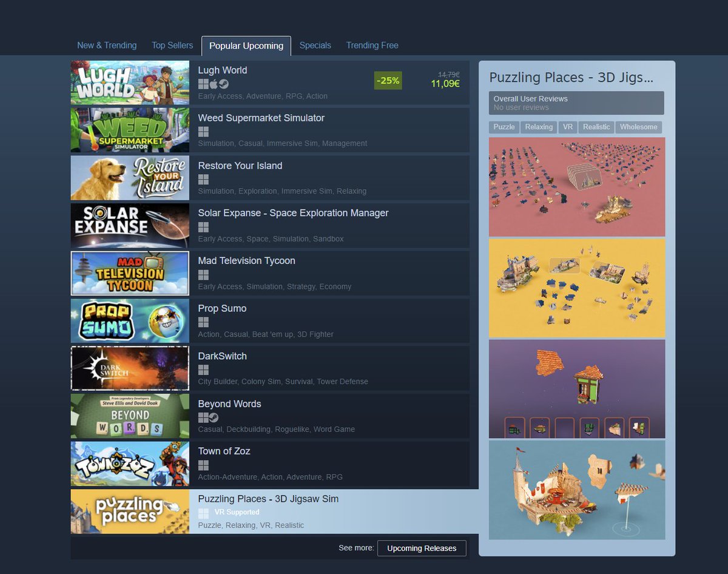Click the Windows icon for Weed Supermarket Simulator
Screen dimensions: 728x574
[x=203, y=132]
